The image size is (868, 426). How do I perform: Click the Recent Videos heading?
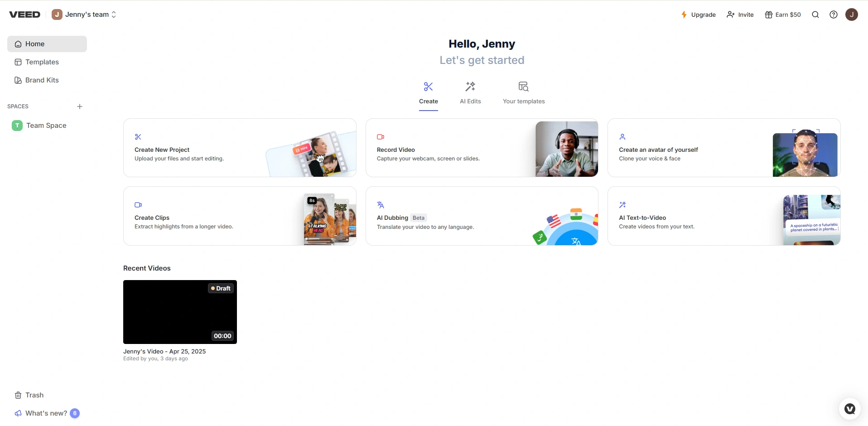tap(147, 268)
